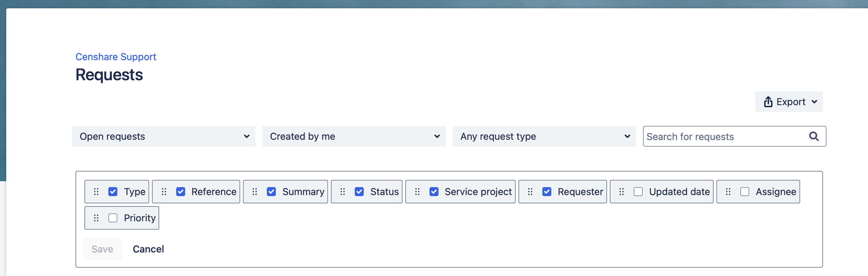
Task: Click the drag handle beside Service project
Action: (x=417, y=192)
